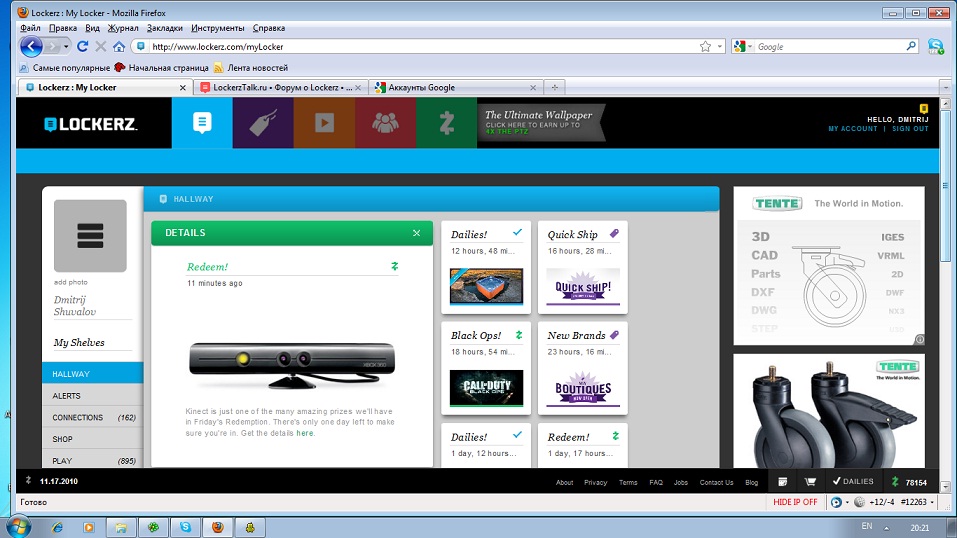Open the purple Shop tag nav icon
957x538 pixels.
(x=263, y=123)
